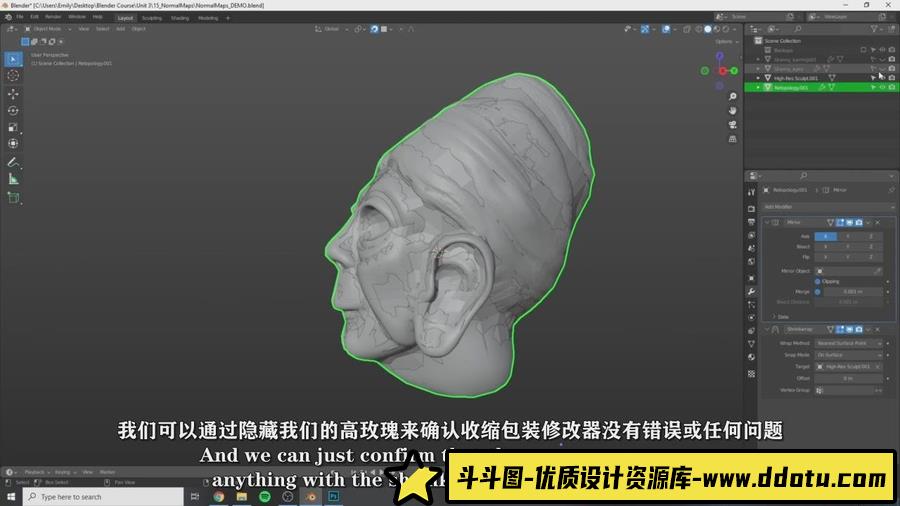Open the Object Mode dropdown
The width and height of the screenshot is (900, 506).
48,29
